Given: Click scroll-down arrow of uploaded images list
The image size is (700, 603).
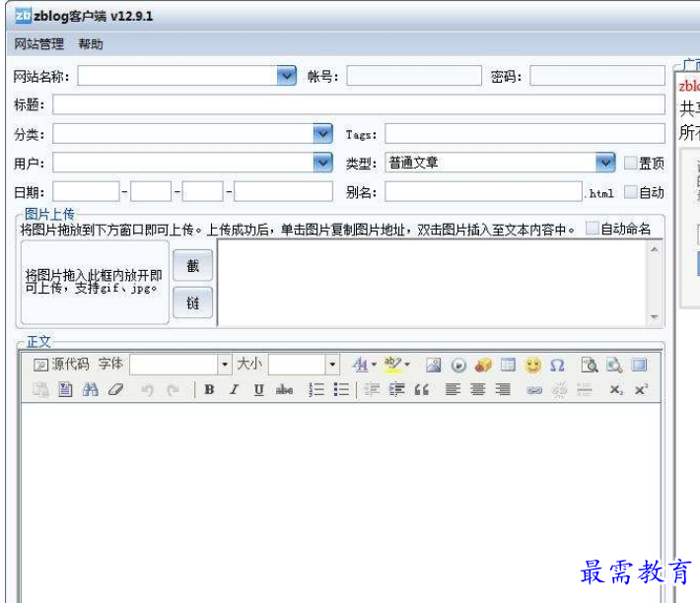Looking at the screenshot, I should point(655,317).
